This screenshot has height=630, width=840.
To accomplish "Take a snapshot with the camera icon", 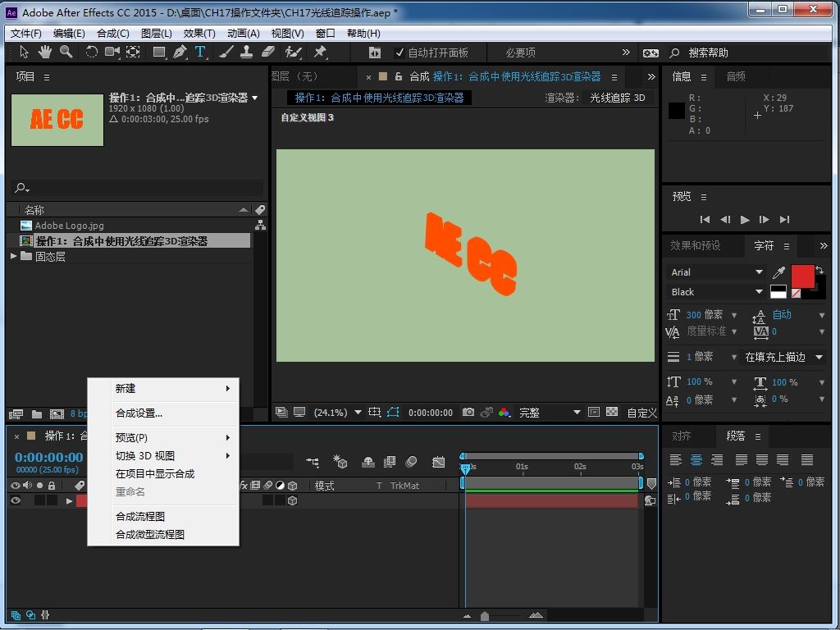I will (468, 412).
